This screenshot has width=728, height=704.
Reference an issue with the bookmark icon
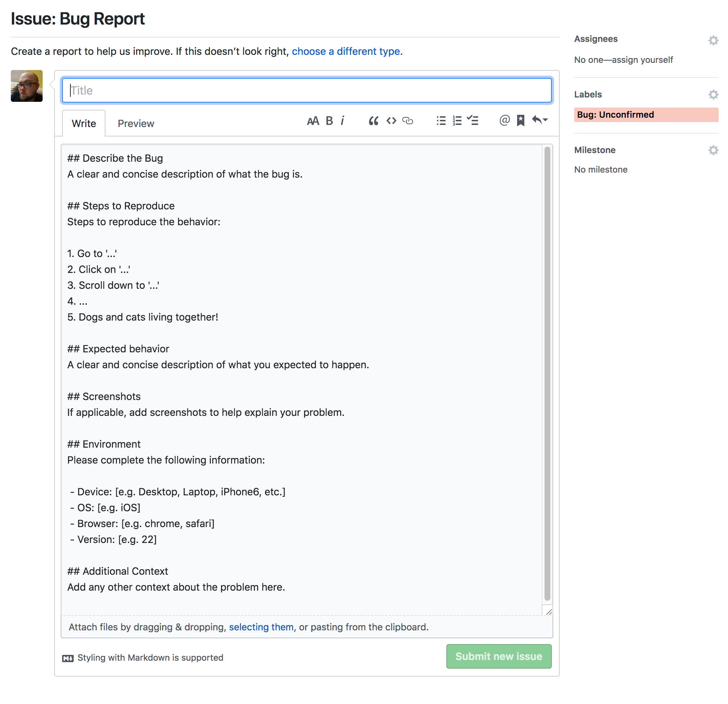[x=520, y=120]
